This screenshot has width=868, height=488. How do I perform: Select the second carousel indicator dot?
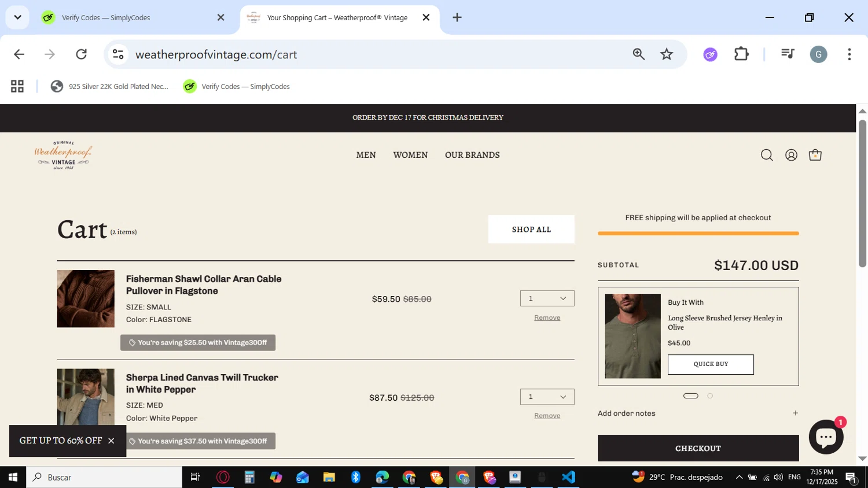click(710, 396)
